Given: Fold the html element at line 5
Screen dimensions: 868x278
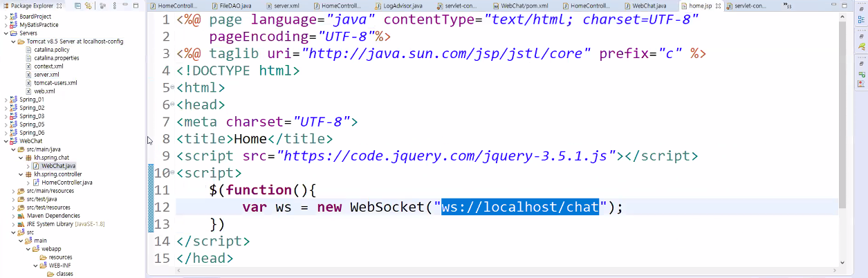Looking at the screenshot, I should pyautogui.click(x=172, y=88).
